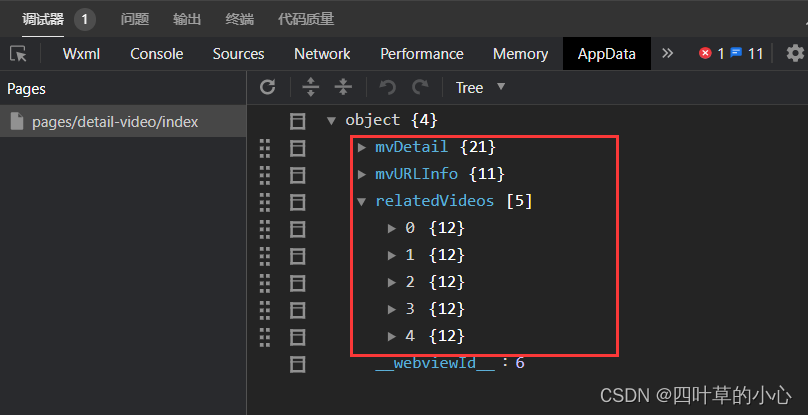Click the square action icon beside item 2
The height and width of the screenshot is (415, 808).
click(x=297, y=284)
